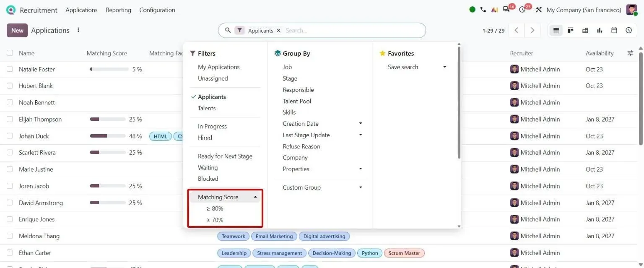Click the filter panel vertical scrollbar
This screenshot has height=268, width=644.
tap(459, 103)
